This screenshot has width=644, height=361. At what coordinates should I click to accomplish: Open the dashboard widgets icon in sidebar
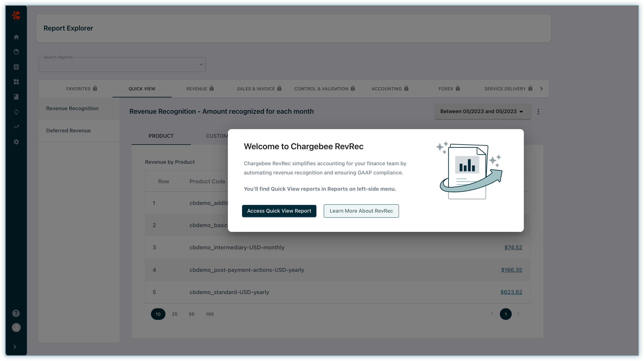click(x=16, y=82)
